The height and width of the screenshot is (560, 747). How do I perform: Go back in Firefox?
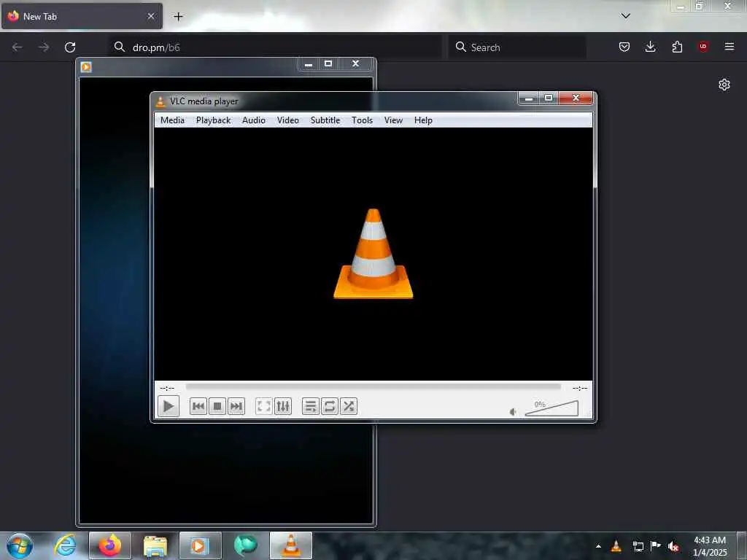tap(18, 47)
